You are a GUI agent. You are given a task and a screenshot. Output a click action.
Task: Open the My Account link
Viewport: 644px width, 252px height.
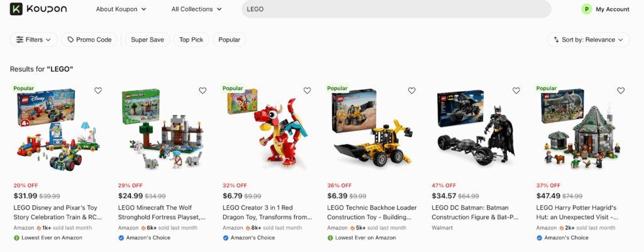pyautogui.click(x=613, y=9)
